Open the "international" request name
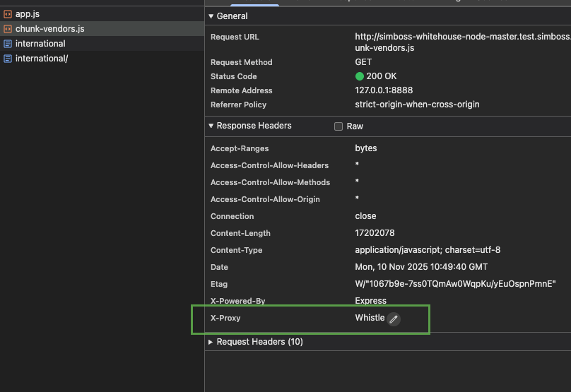This screenshot has width=571, height=392. coord(40,44)
